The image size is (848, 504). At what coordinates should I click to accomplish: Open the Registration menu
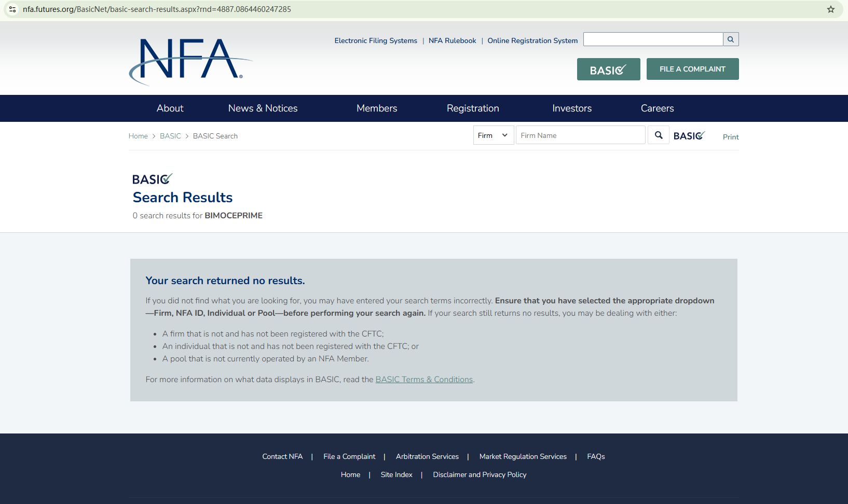(473, 108)
